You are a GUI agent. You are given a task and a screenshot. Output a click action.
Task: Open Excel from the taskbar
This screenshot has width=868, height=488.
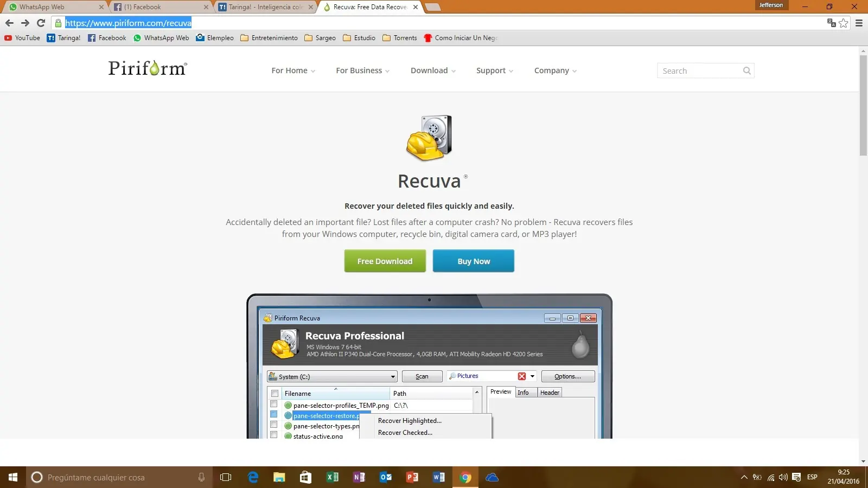coord(333,477)
